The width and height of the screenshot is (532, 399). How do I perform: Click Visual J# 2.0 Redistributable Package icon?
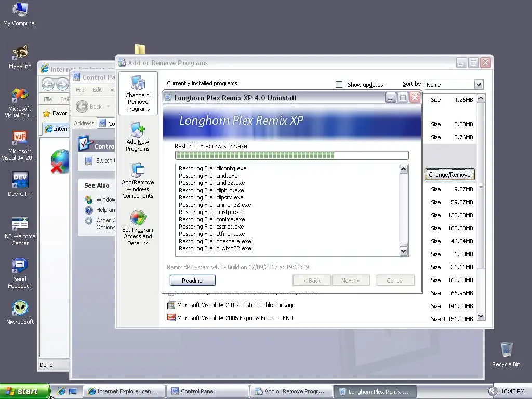[x=171, y=304]
